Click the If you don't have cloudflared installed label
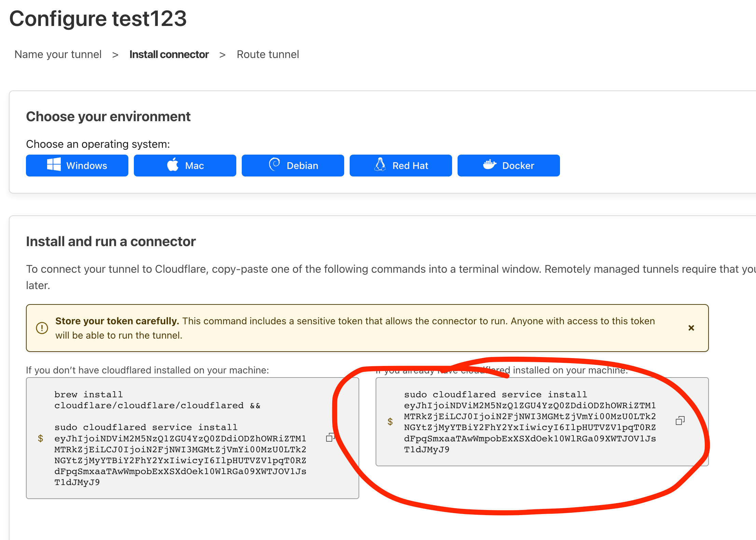 point(148,370)
